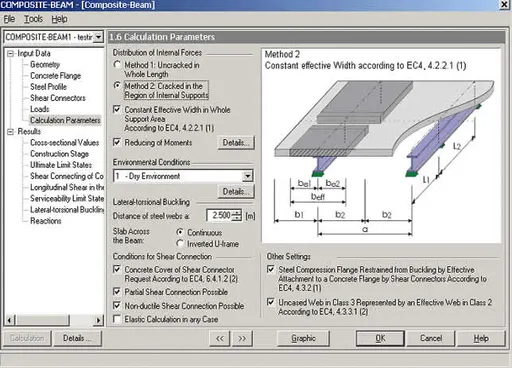512x368 pixels.
Task: Click the tree horizontal scrollbar thumb
Action: click(43, 320)
